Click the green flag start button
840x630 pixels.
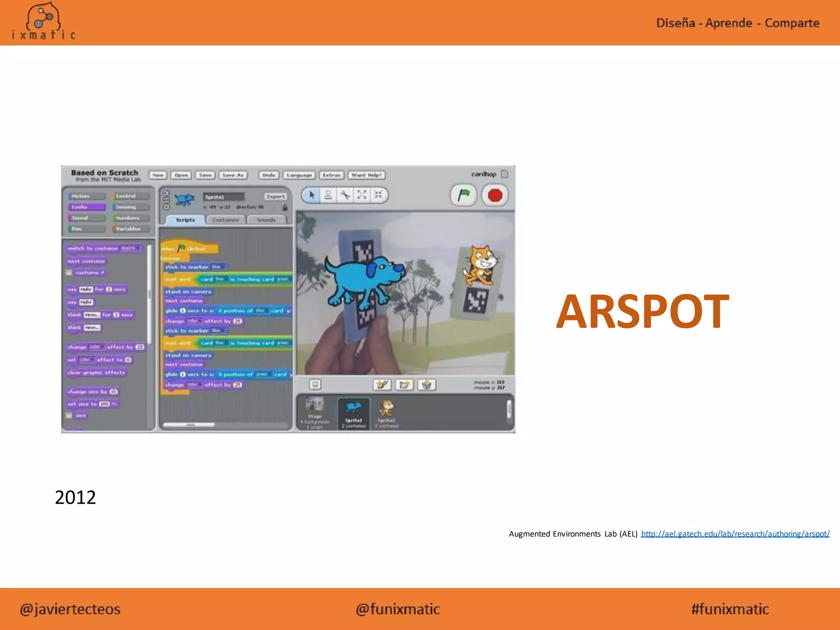click(463, 196)
